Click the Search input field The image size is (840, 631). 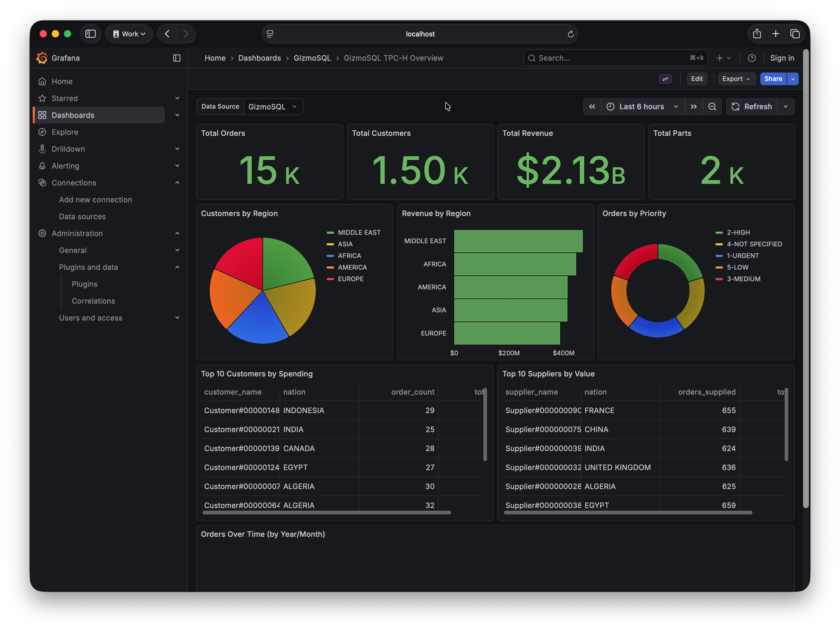tap(615, 58)
